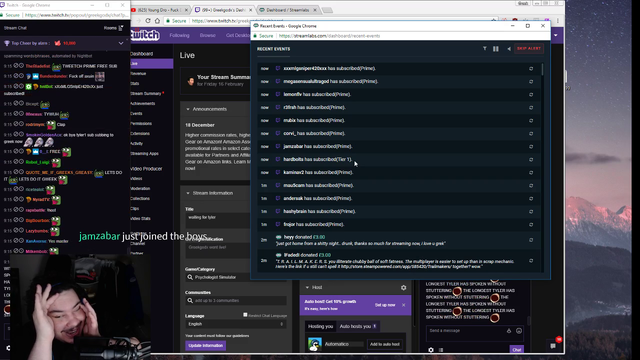Open Following in Twitch top nav
This screenshot has width=640, height=360.
coord(180,36)
